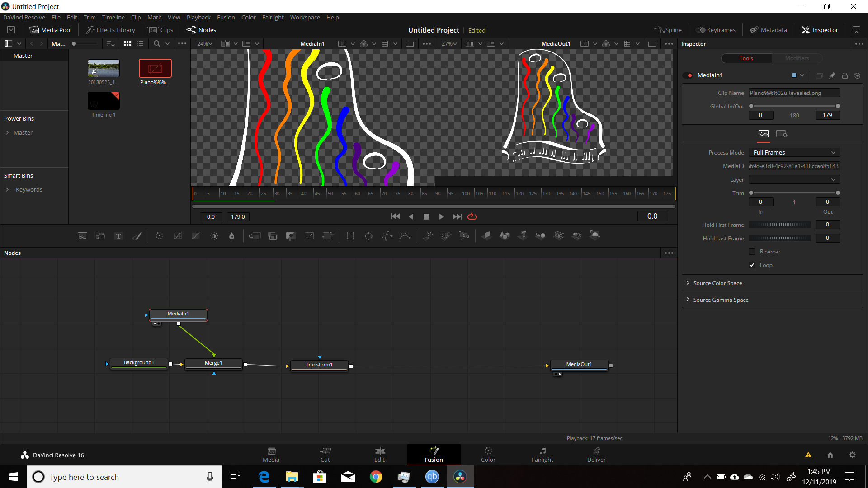This screenshot has width=868, height=488.
Task: Toggle Inspector panel
Action: point(820,30)
